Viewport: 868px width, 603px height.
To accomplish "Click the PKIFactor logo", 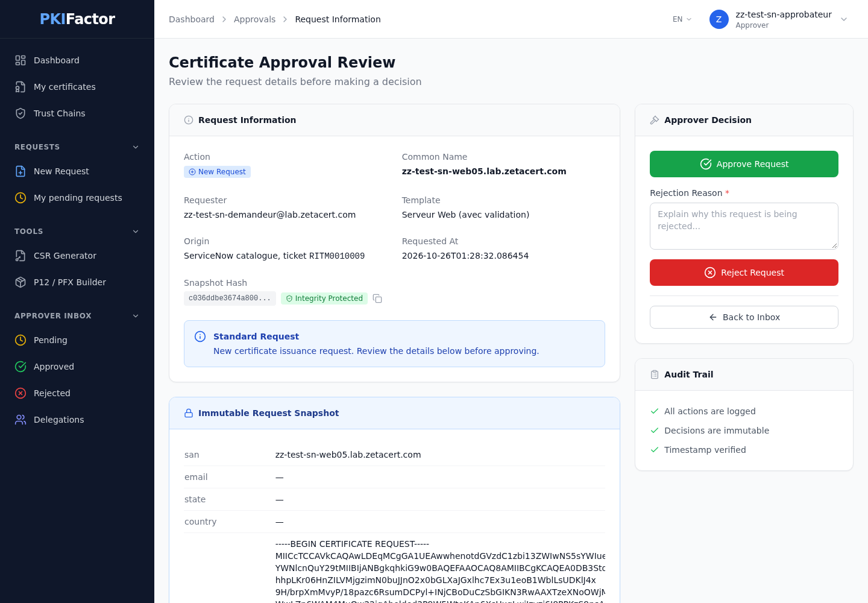I will tap(77, 19).
